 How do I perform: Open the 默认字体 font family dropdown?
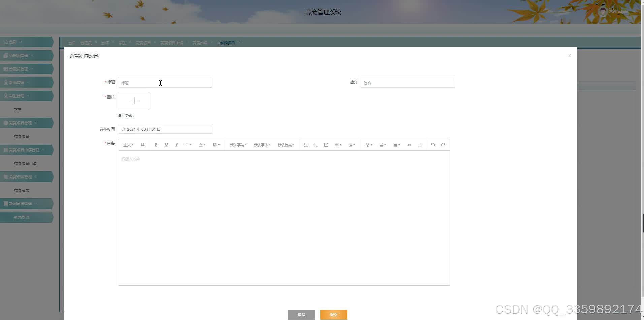pos(262,145)
